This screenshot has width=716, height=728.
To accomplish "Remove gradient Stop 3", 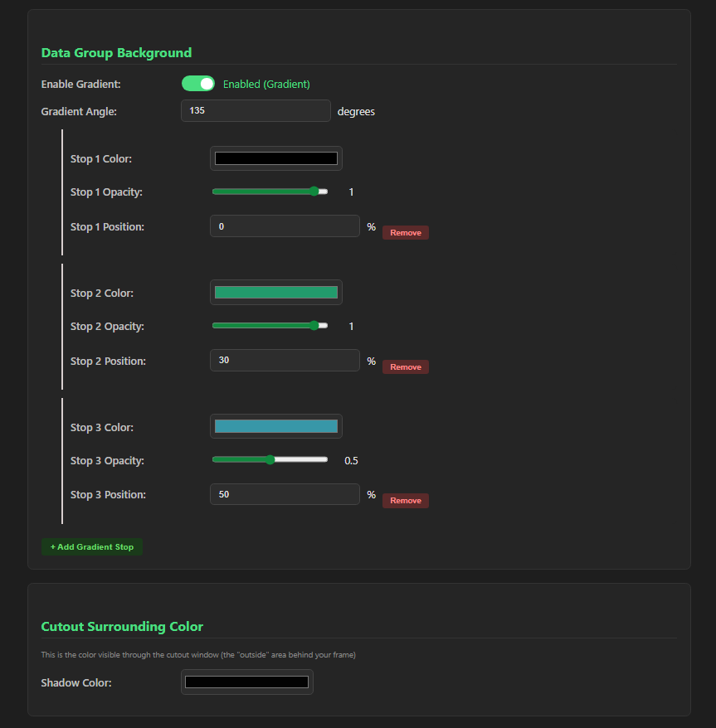I will click(x=405, y=501).
